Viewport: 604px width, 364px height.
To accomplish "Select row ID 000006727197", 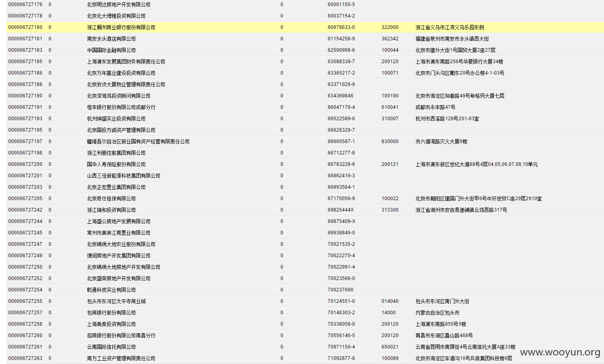I will coord(25,141).
